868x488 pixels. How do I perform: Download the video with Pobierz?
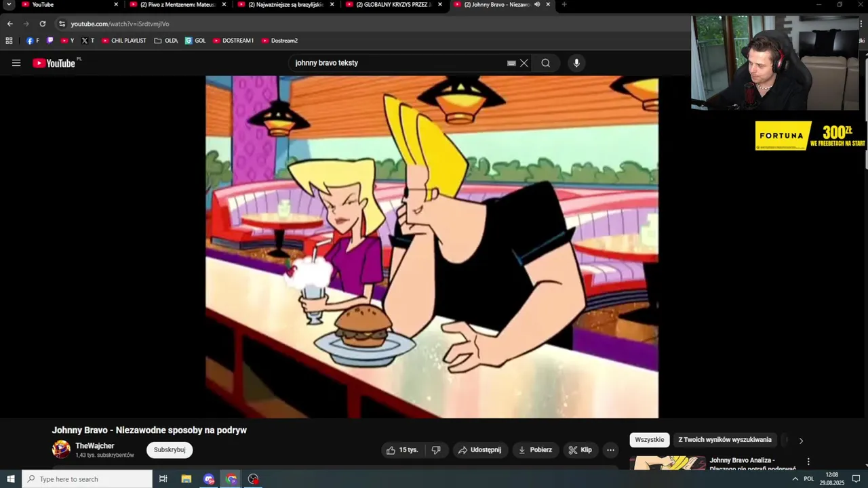click(x=534, y=450)
